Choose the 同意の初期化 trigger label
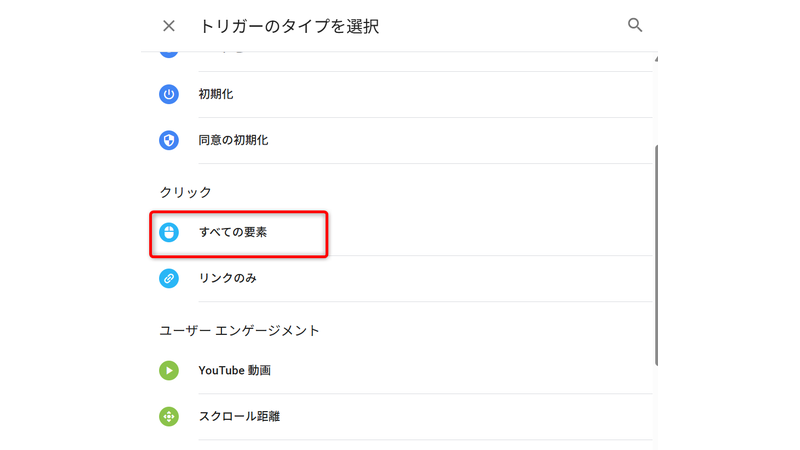Screen dimensions: 800x450 click(233, 140)
